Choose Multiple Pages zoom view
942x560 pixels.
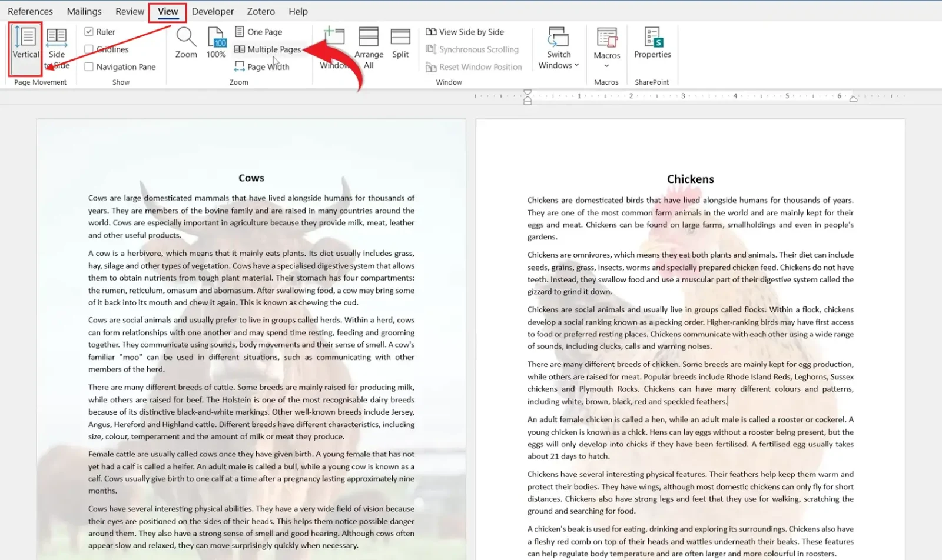(x=268, y=49)
